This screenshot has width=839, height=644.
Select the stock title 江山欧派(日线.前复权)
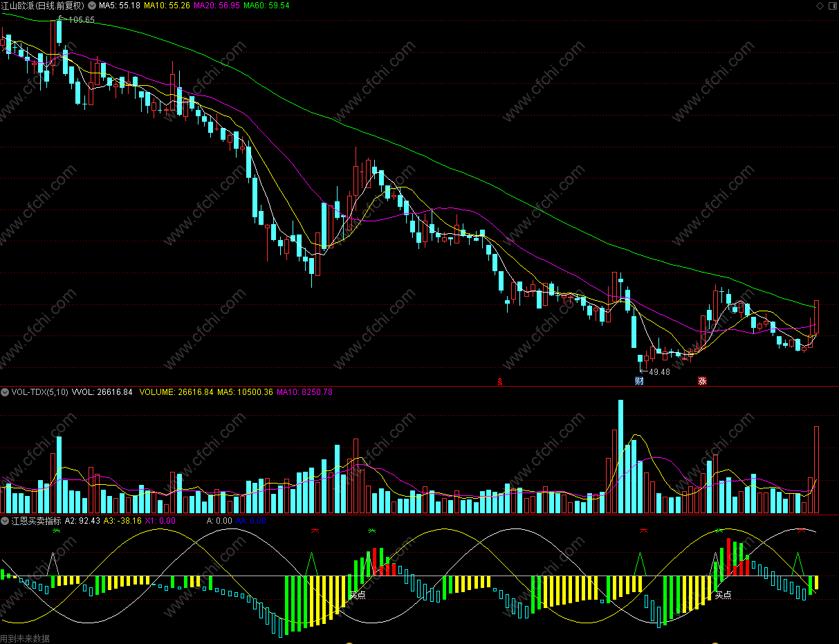click(42, 6)
